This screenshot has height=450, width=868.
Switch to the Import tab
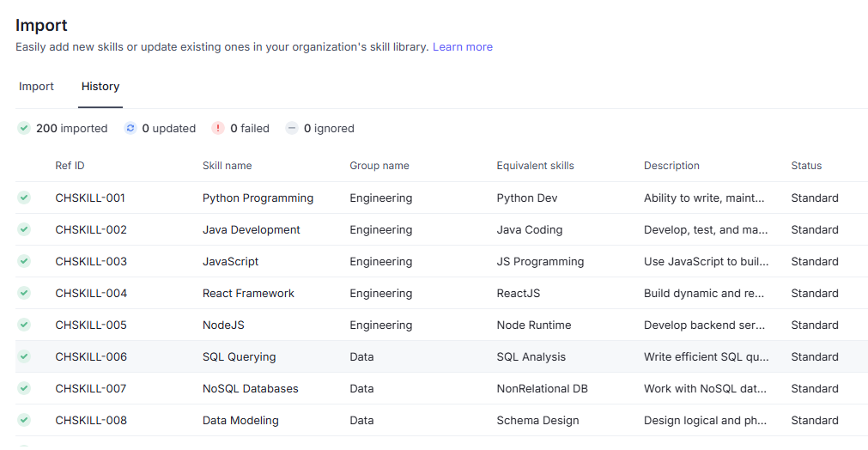[36, 87]
